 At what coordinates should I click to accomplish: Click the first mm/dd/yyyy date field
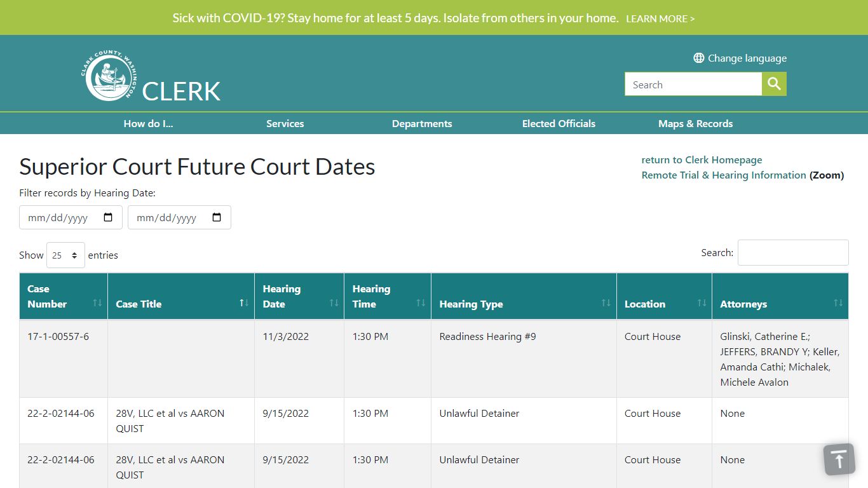[71, 217]
